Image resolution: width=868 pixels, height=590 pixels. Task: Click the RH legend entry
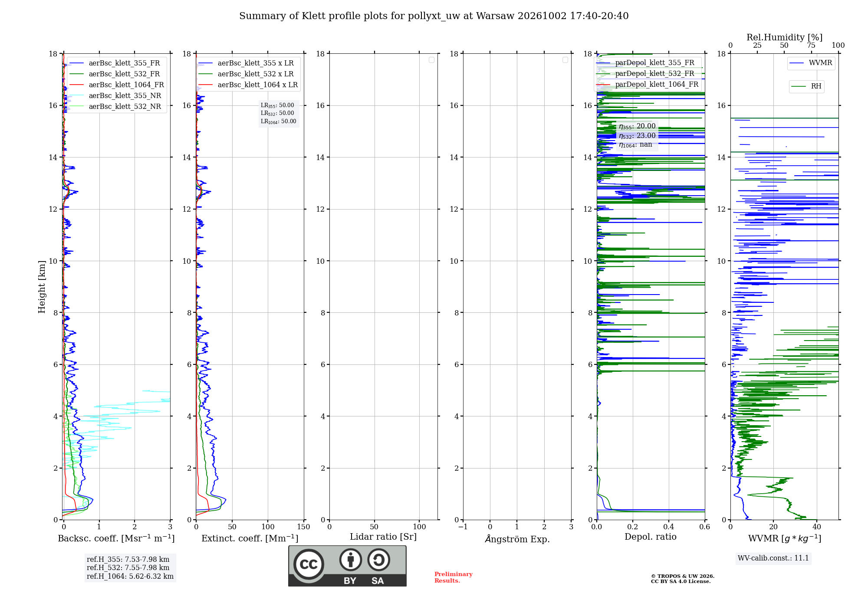(806, 86)
